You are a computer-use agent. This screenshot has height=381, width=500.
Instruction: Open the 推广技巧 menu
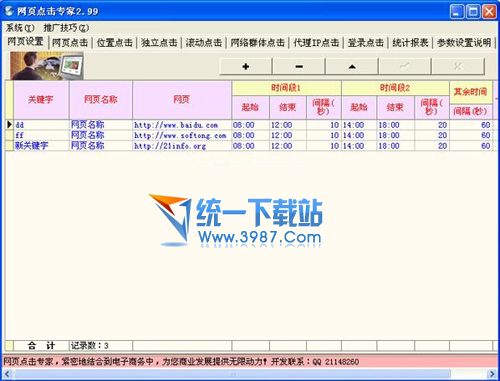tap(66, 28)
